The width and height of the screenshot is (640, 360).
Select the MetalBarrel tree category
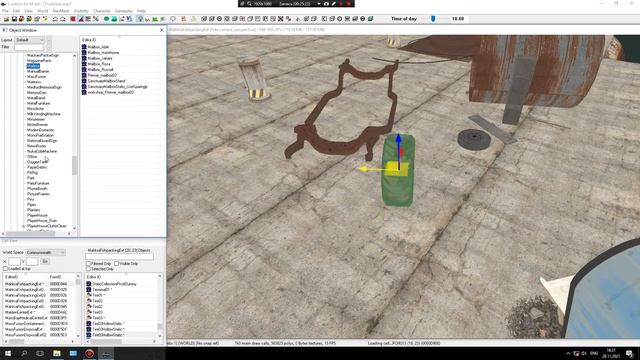coord(36,98)
